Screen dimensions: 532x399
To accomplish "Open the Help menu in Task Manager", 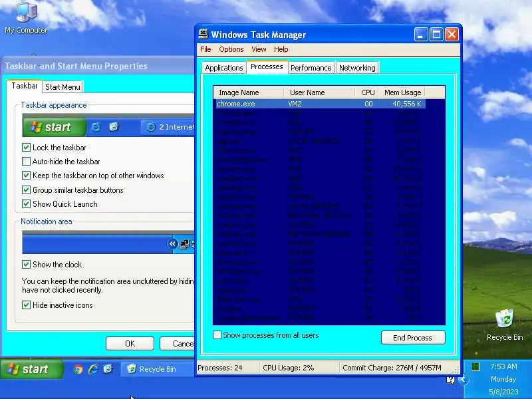I will [281, 49].
